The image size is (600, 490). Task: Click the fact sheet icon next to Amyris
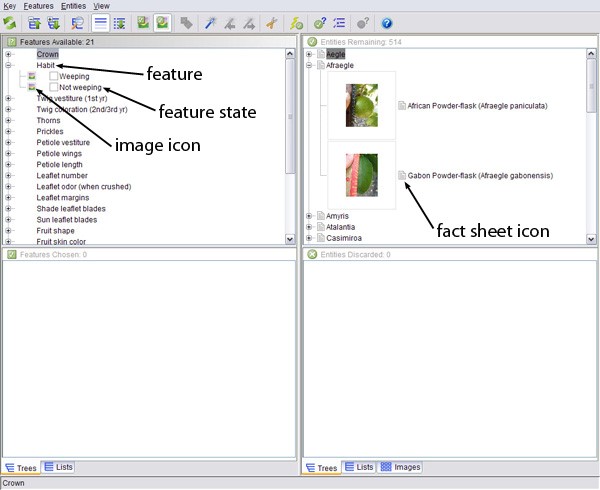(x=321, y=215)
